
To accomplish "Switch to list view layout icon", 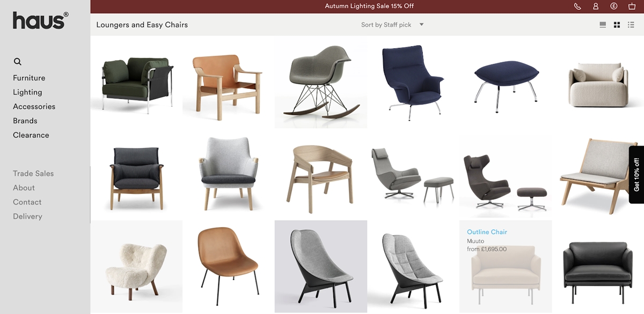I will [x=631, y=25].
